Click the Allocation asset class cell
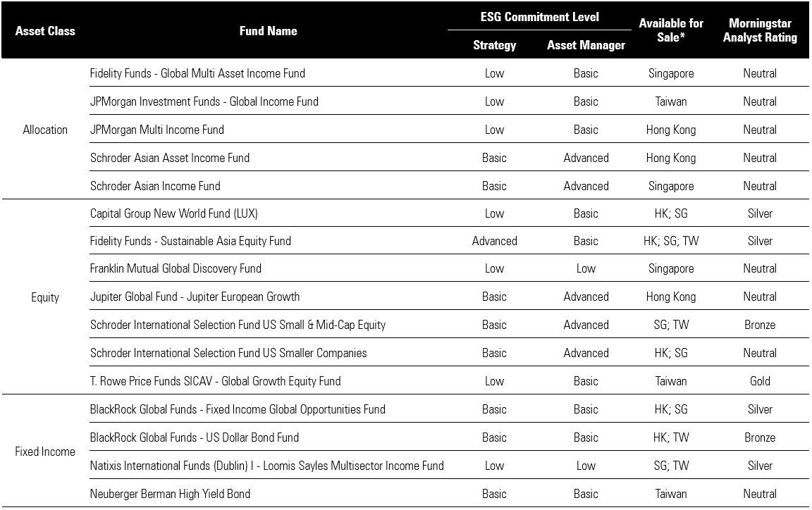The width and height of the screenshot is (812, 510). (45, 130)
